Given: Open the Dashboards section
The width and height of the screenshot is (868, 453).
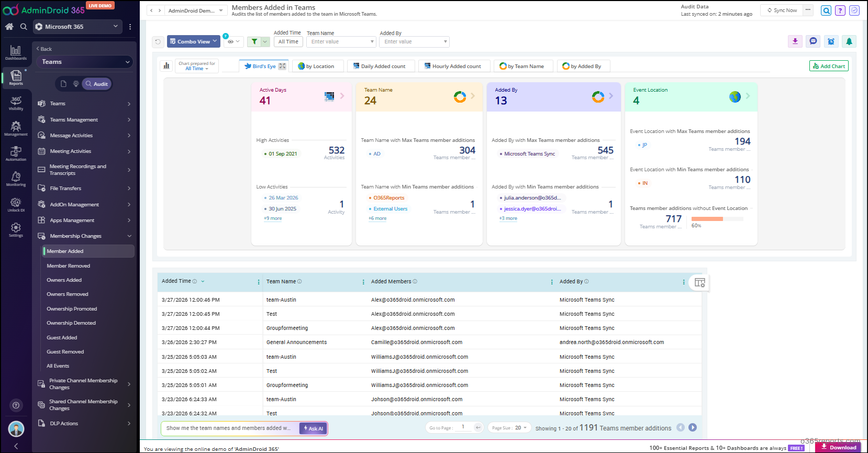Looking at the screenshot, I should tap(16, 52).
